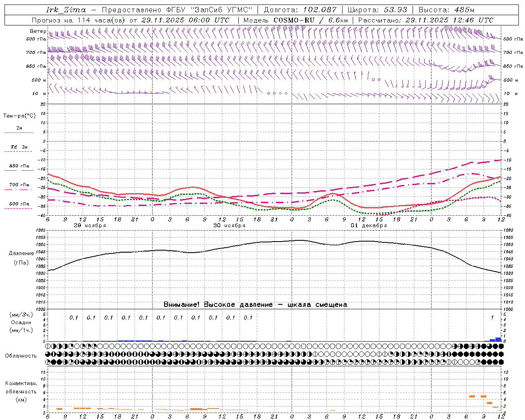
Task: Click the precipitation label "Осадки"
Action: (x=21, y=322)
